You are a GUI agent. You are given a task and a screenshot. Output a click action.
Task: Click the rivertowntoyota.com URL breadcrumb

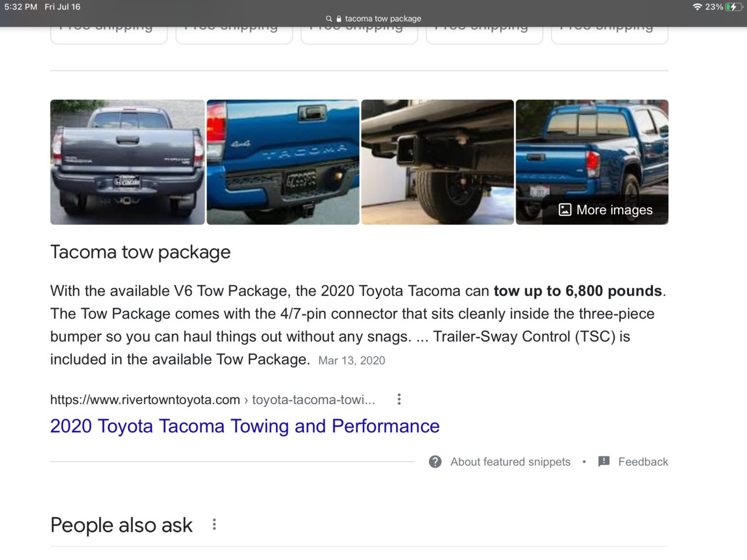point(212,400)
